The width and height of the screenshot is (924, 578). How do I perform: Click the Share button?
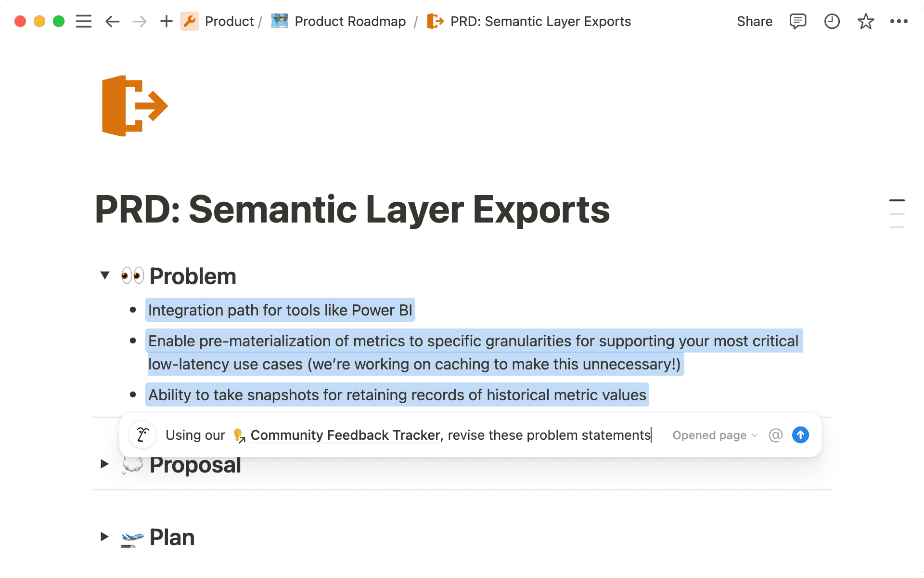coord(754,22)
